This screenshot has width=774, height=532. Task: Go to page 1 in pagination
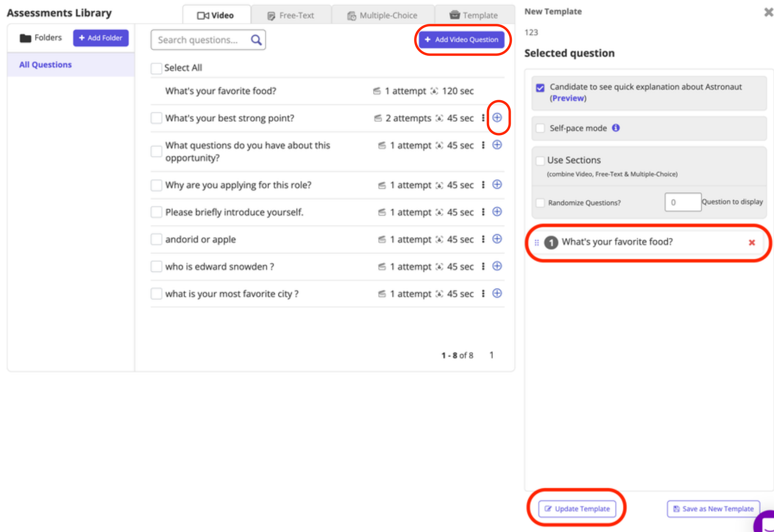click(x=492, y=355)
